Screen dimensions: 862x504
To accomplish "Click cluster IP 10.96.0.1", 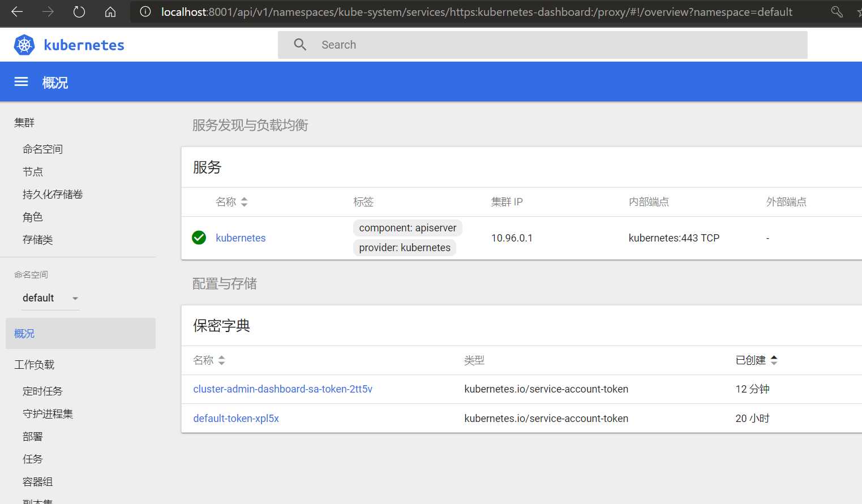I will coord(512,238).
